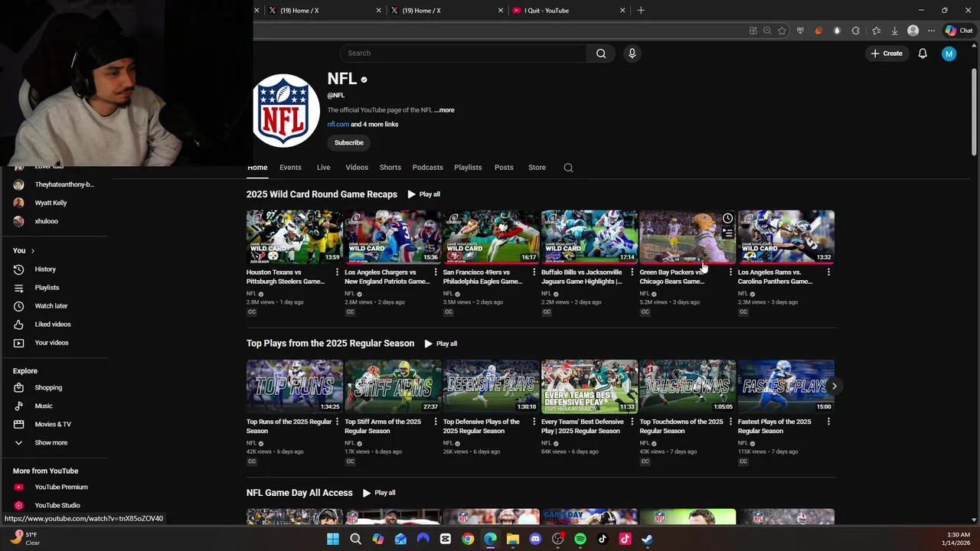Open the nfl.com link
Image resolution: width=980 pixels, height=551 pixels.
click(x=338, y=125)
